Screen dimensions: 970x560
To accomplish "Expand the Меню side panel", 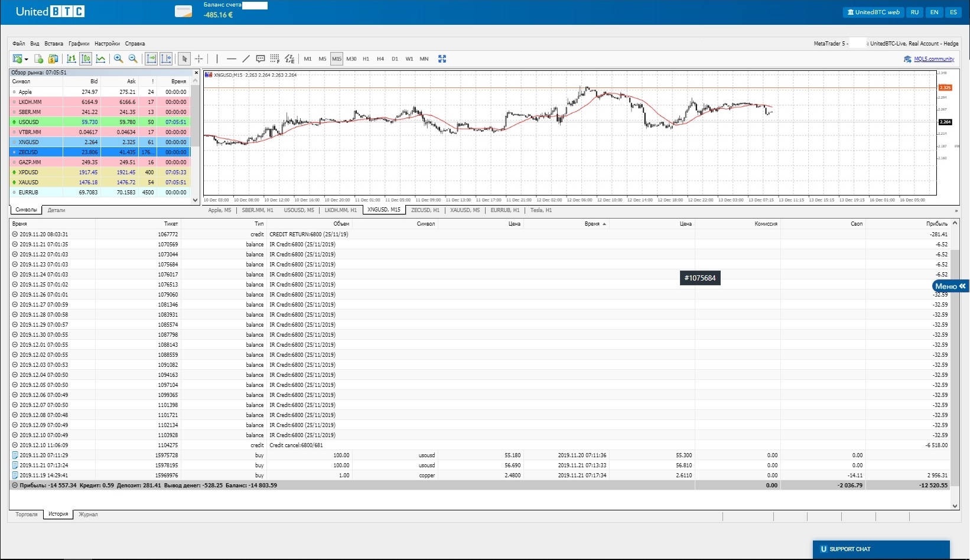I will tap(951, 286).
